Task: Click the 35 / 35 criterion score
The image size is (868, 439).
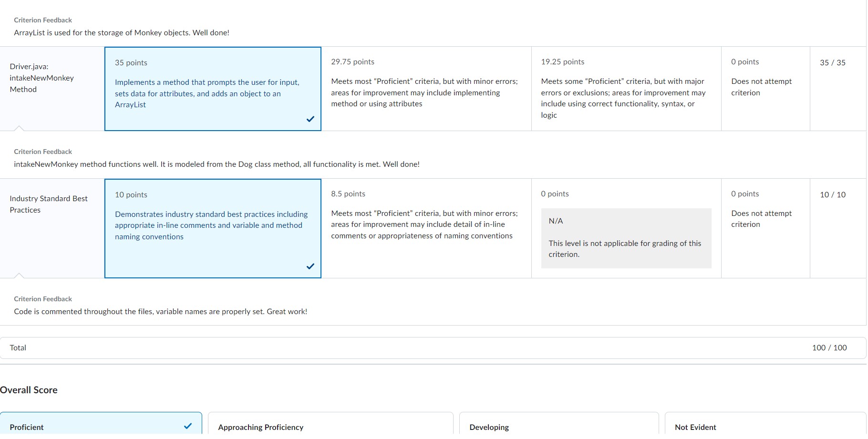Action: [x=833, y=62]
